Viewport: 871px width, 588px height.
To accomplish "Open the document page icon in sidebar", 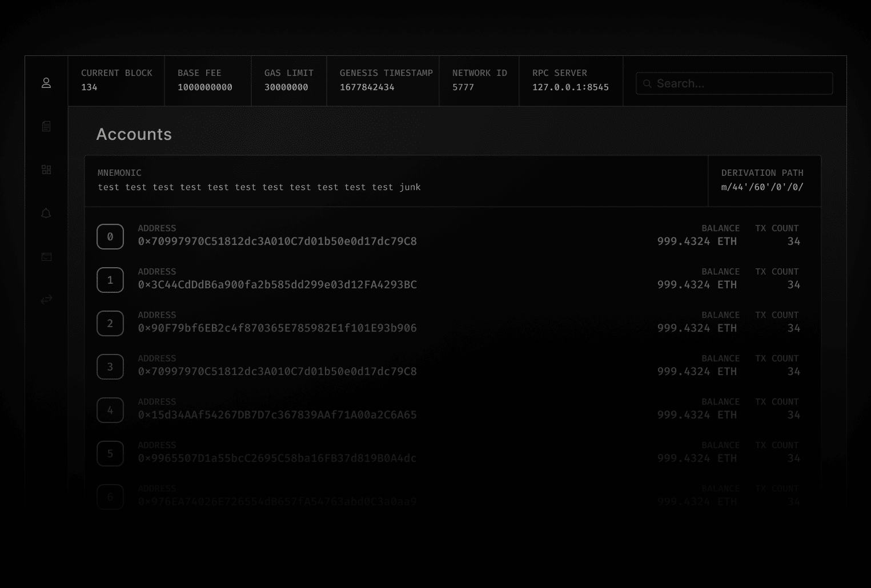I will pyautogui.click(x=46, y=126).
